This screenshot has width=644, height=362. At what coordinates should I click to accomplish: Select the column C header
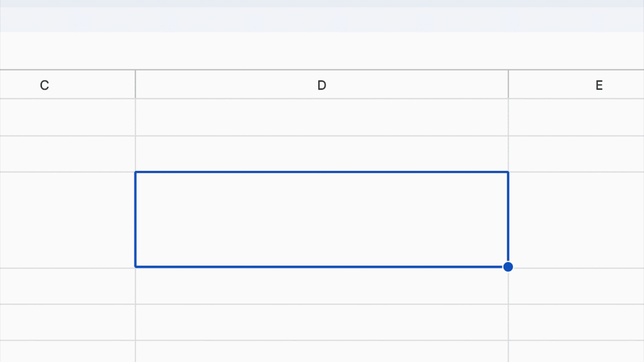click(x=67, y=84)
